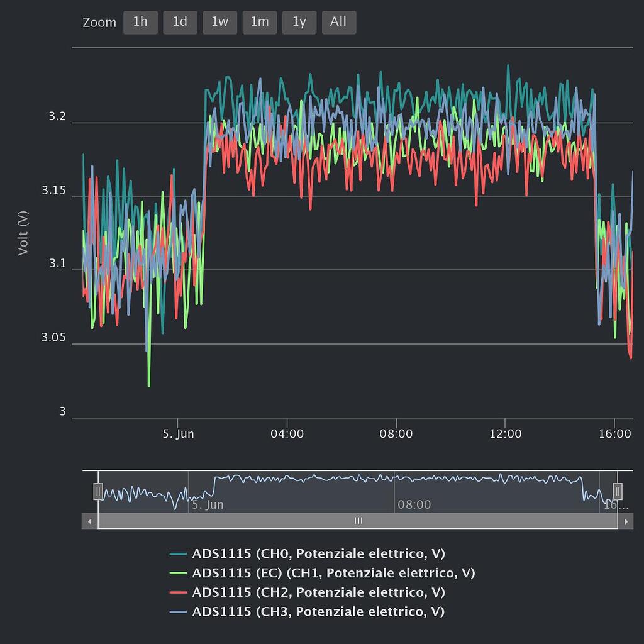Show All data range

point(338,22)
